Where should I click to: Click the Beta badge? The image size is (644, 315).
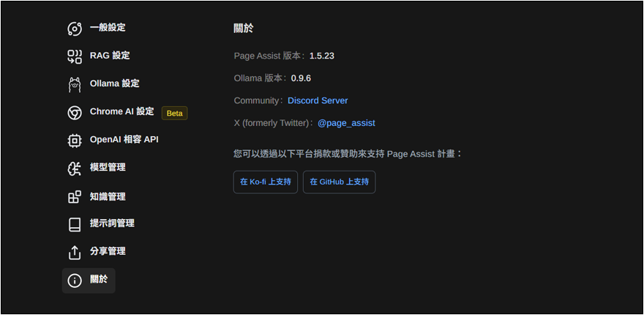[175, 114]
